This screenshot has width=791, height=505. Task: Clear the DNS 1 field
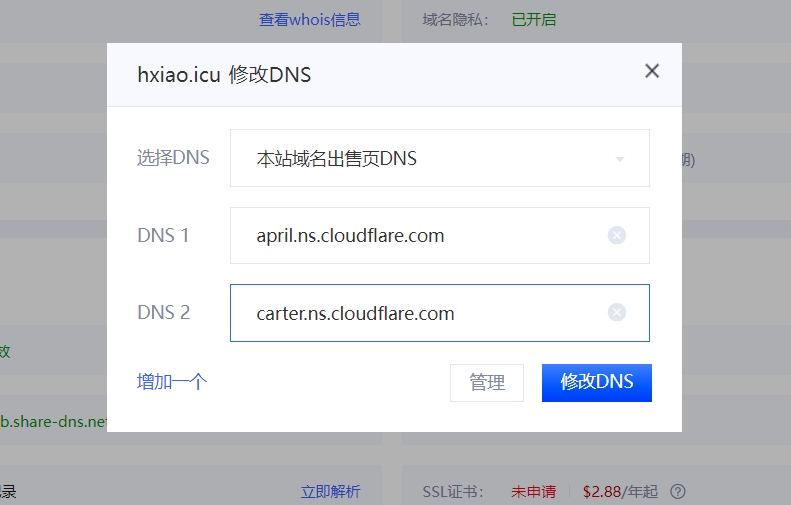[616, 235]
